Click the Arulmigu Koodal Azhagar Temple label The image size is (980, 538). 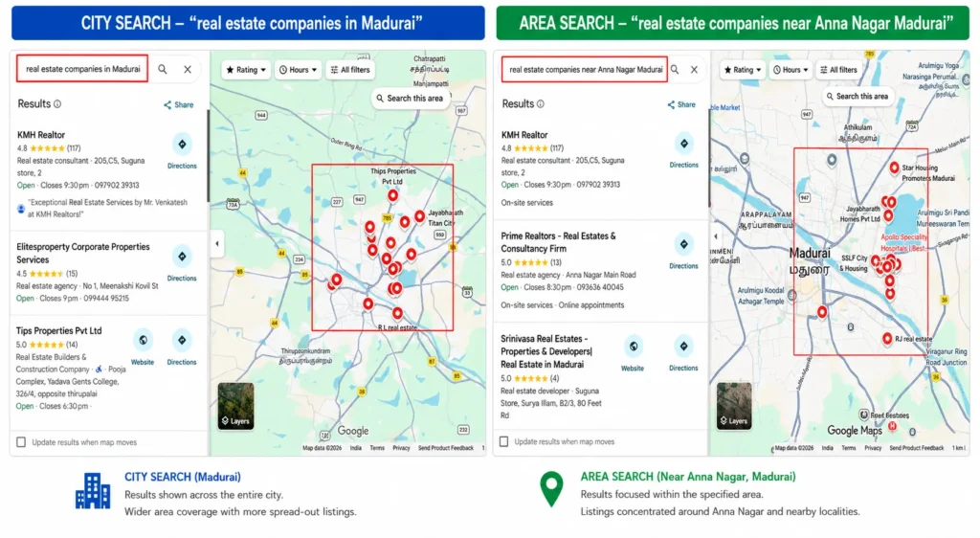coord(761,296)
